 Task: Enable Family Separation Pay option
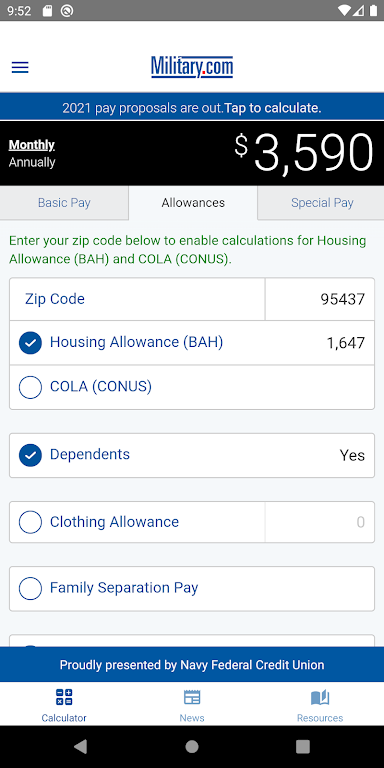(30, 589)
